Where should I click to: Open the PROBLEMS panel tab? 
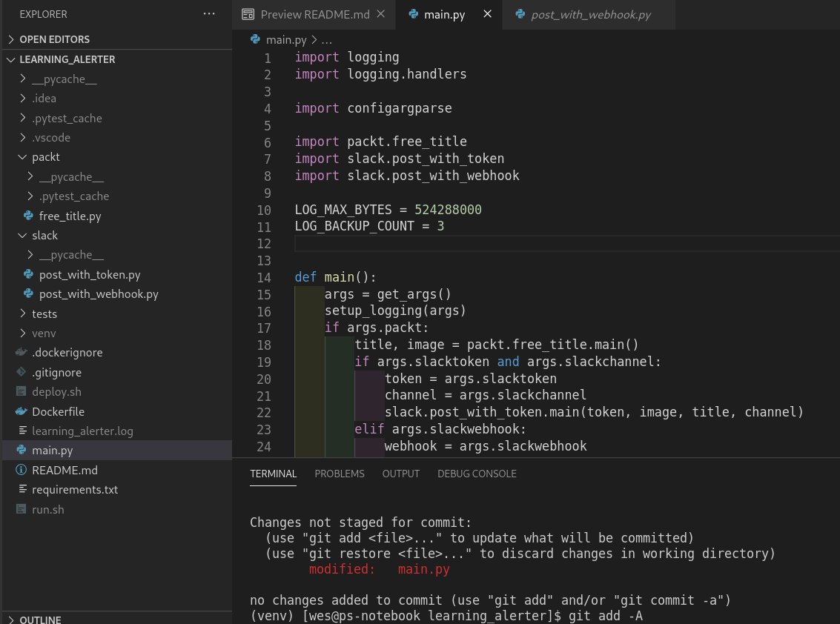[x=339, y=474]
